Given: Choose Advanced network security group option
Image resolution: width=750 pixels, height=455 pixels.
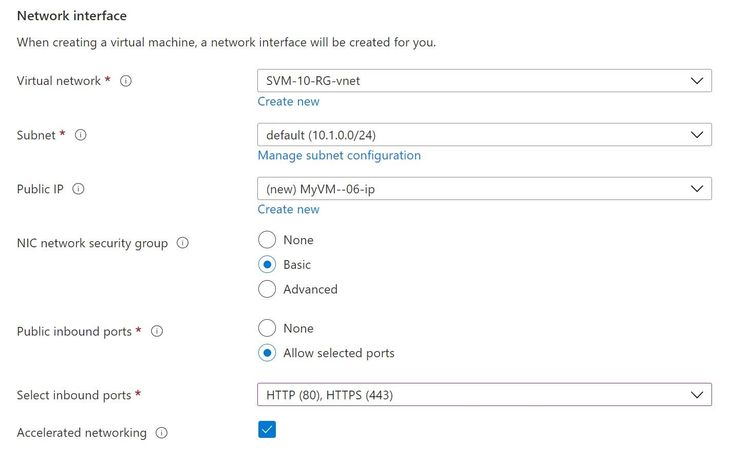Looking at the screenshot, I should (x=267, y=289).
